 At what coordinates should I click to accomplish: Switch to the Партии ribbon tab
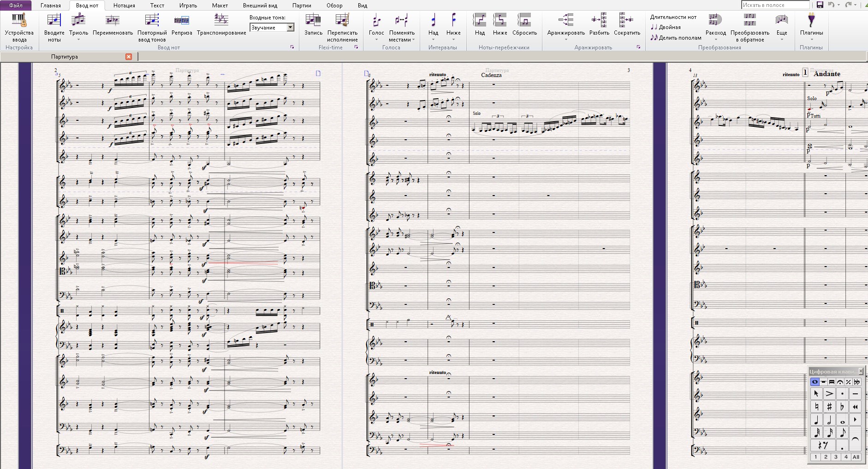click(302, 6)
